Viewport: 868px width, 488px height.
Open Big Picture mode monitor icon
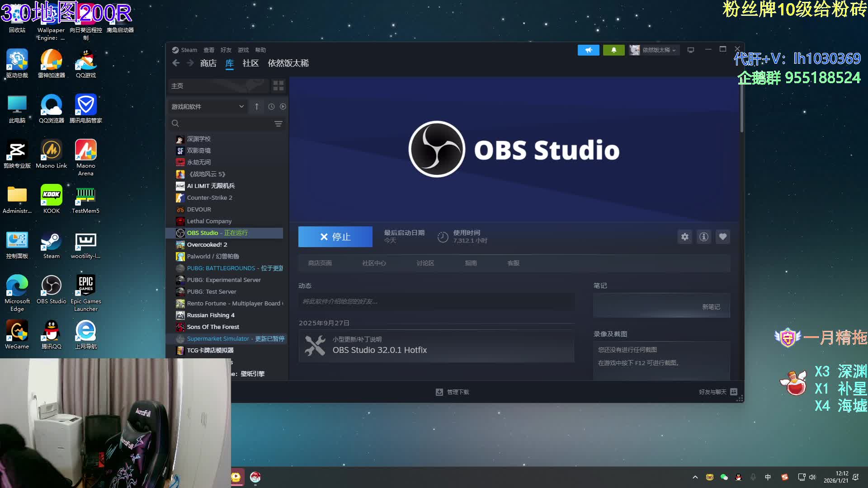tap(690, 50)
